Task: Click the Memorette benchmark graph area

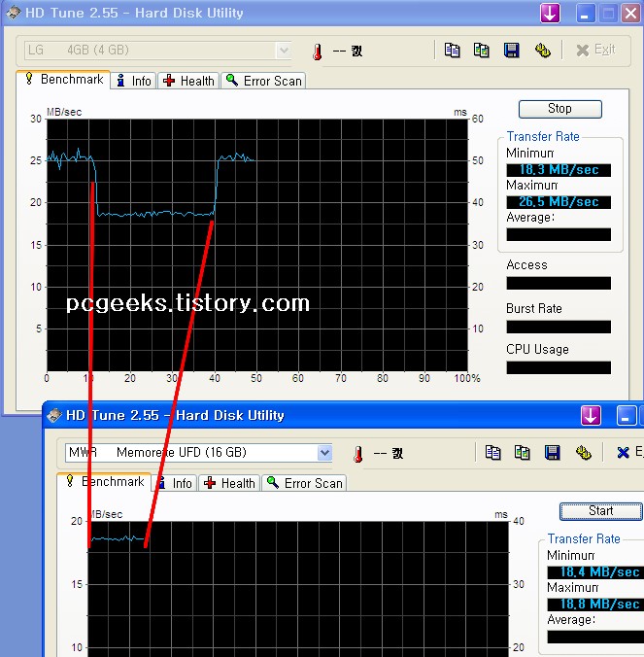Action: click(x=297, y=589)
